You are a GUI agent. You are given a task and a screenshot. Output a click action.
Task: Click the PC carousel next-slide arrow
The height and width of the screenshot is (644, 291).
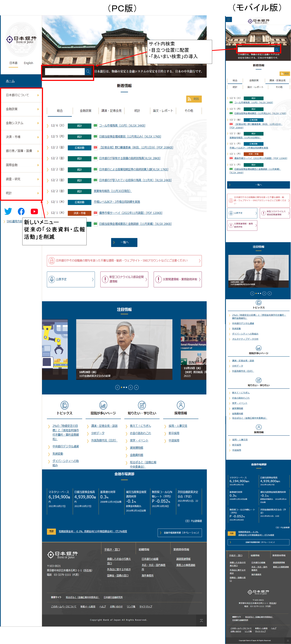(130, 387)
